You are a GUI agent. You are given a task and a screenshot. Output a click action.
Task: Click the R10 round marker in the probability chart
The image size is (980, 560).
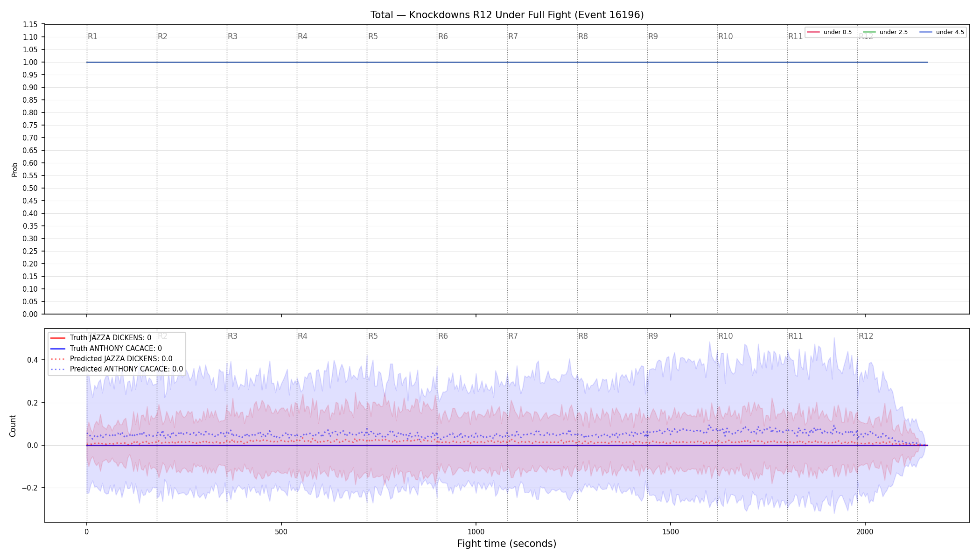[725, 36]
